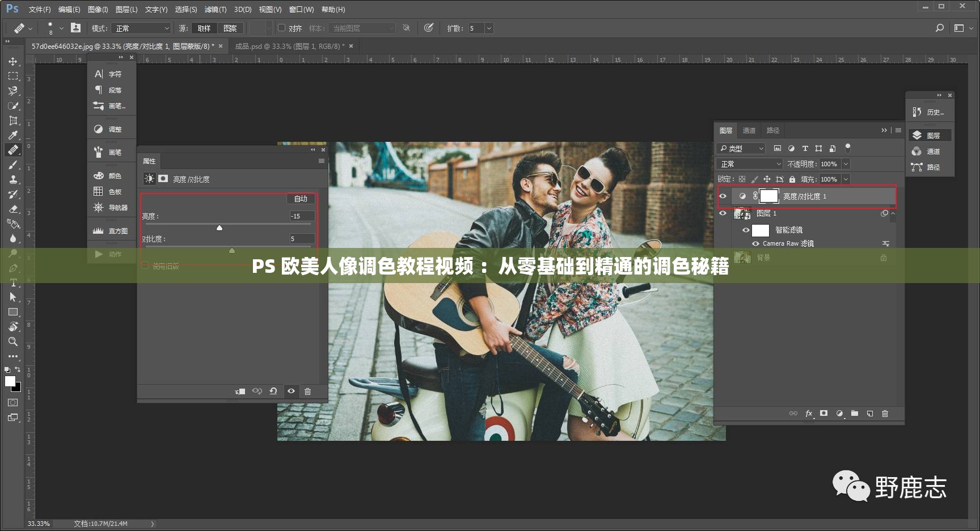This screenshot has width=980, height=531.
Task: Enable the 对齐 checkbox
Action: 281,27
